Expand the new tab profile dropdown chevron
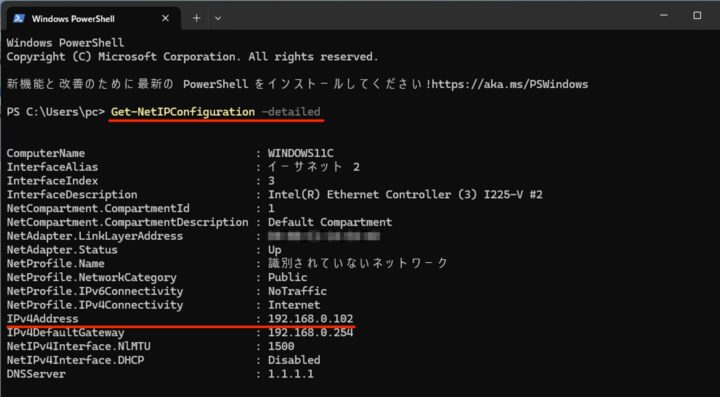This screenshot has height=397, width=720. click(218, 19)
